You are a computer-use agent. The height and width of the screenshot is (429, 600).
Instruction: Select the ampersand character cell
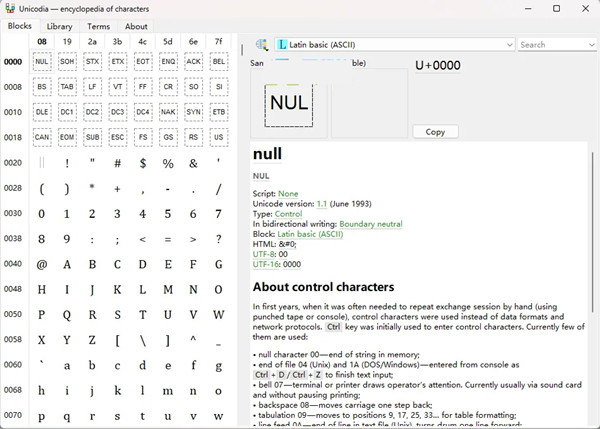tap(192, 163)
